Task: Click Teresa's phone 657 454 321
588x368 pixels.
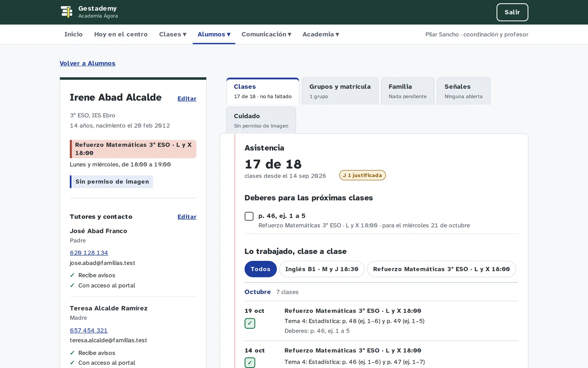Action: 89,330
